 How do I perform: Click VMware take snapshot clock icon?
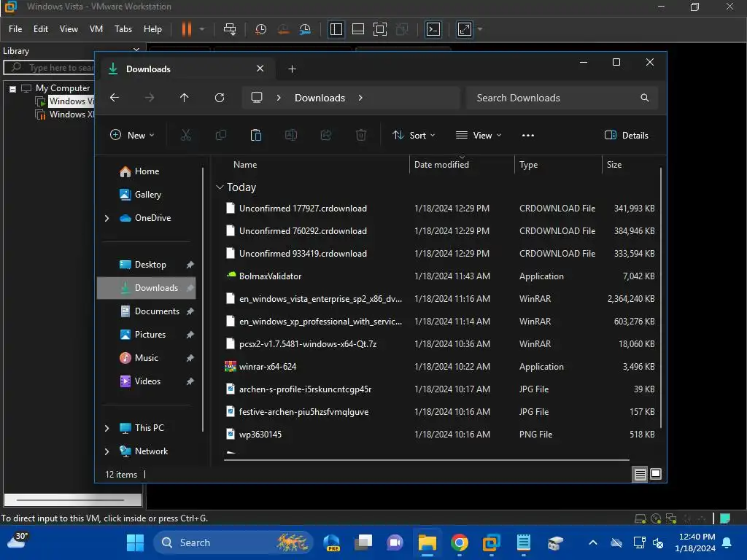(x=261, y=29)
